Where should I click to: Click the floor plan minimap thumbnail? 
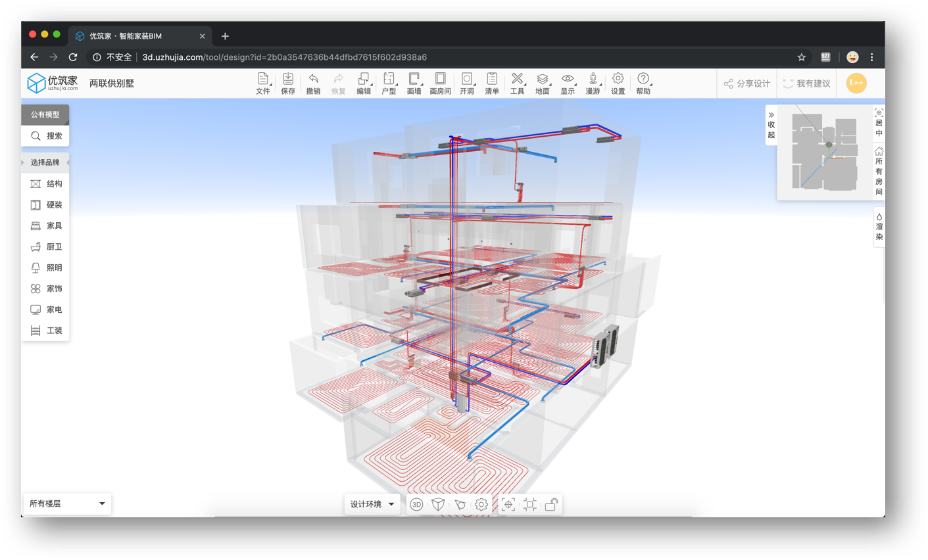click(825, 152)
